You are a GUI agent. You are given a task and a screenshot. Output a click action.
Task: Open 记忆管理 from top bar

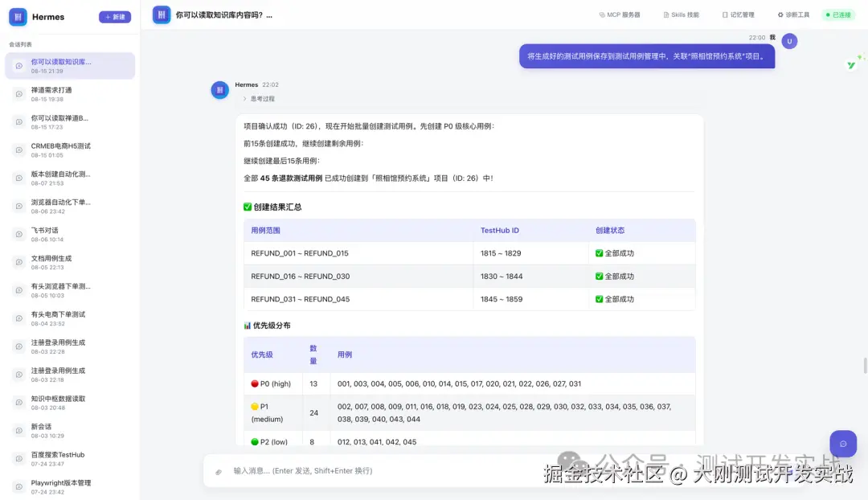tap(738, 15)
